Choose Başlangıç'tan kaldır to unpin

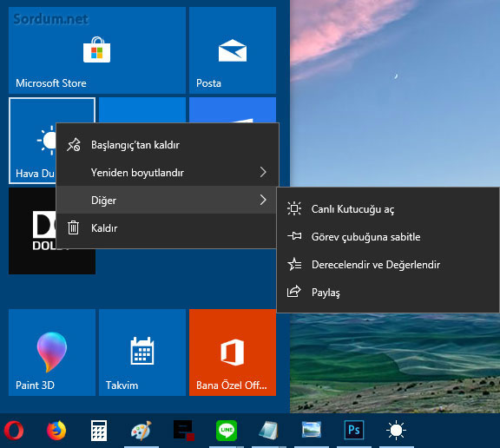168,145
